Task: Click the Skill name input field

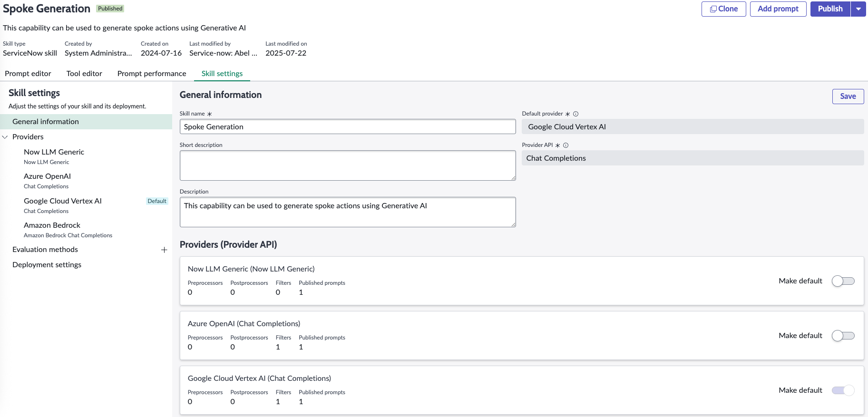Action: 348,126
